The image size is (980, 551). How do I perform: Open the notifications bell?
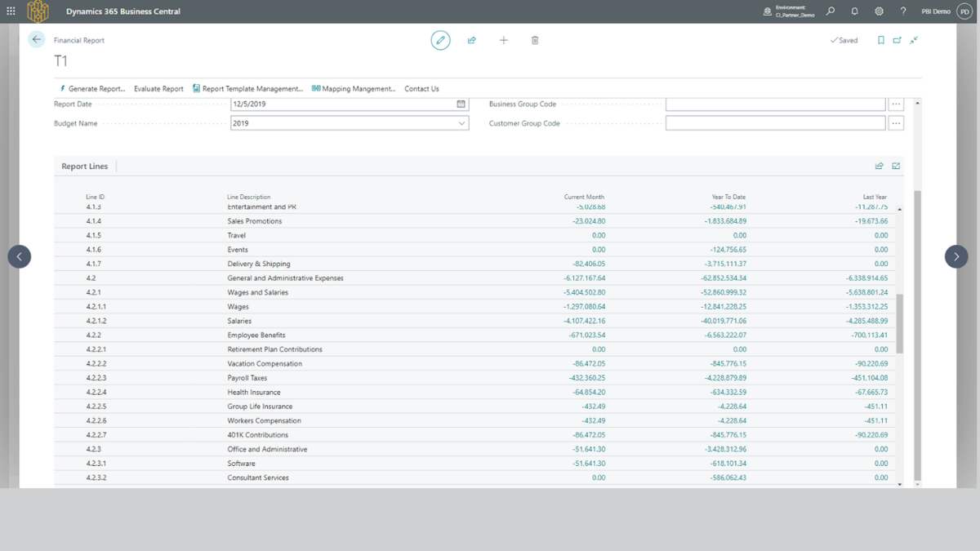(854, 11)
